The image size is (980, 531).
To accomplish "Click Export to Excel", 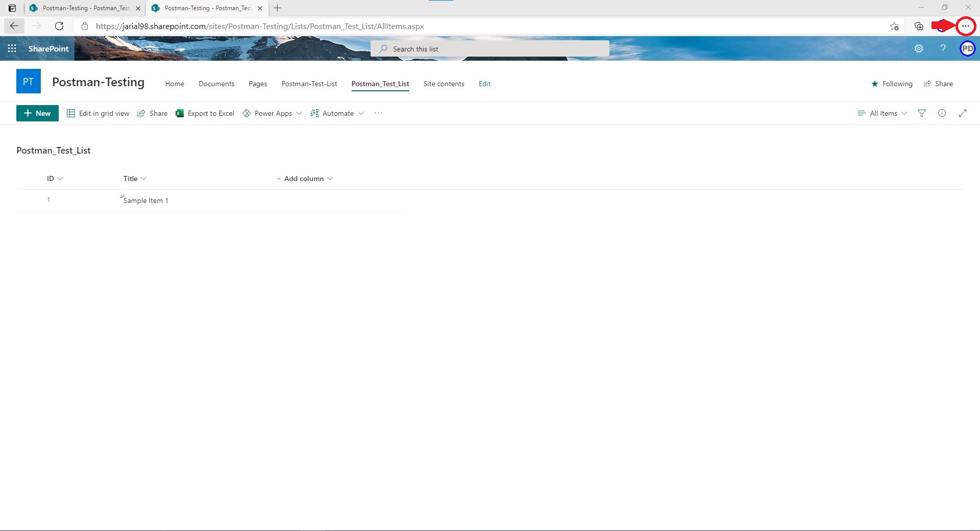I will click(205, 113).
